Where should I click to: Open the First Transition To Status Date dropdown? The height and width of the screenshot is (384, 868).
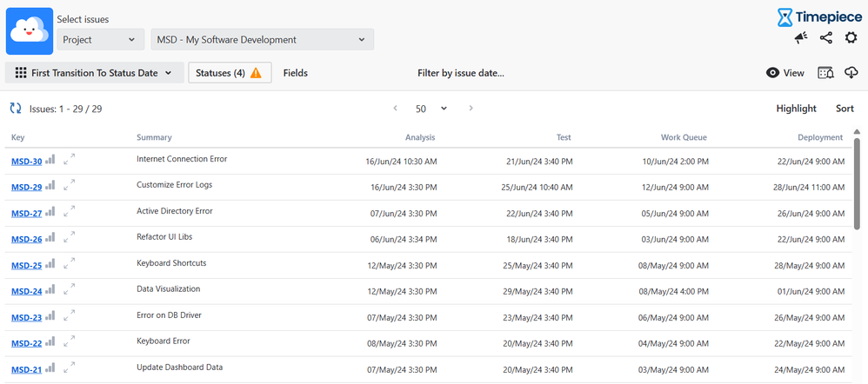click(x=94, y=73)
